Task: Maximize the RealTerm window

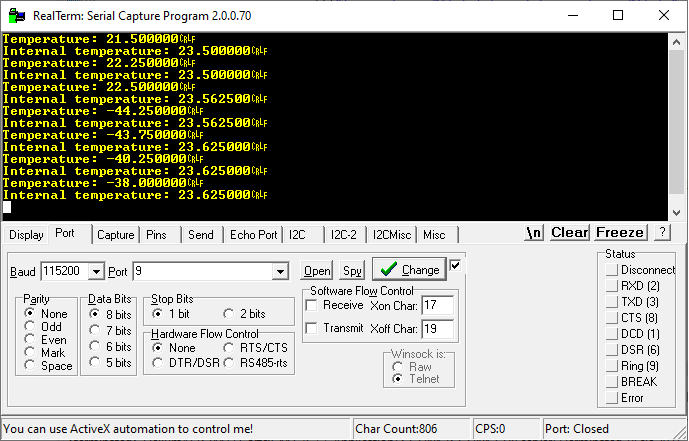Action: pyautogui.click(x=618, y=15)
